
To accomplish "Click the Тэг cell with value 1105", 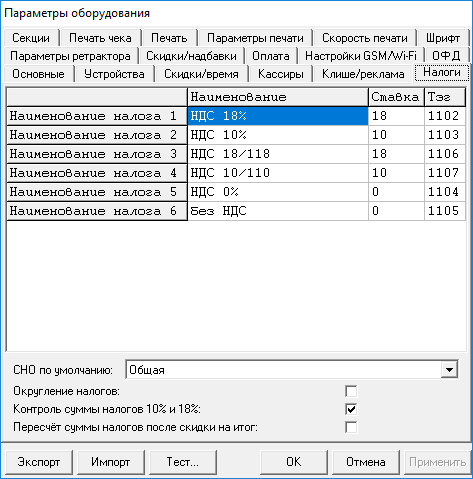I will tap(445, 211).
